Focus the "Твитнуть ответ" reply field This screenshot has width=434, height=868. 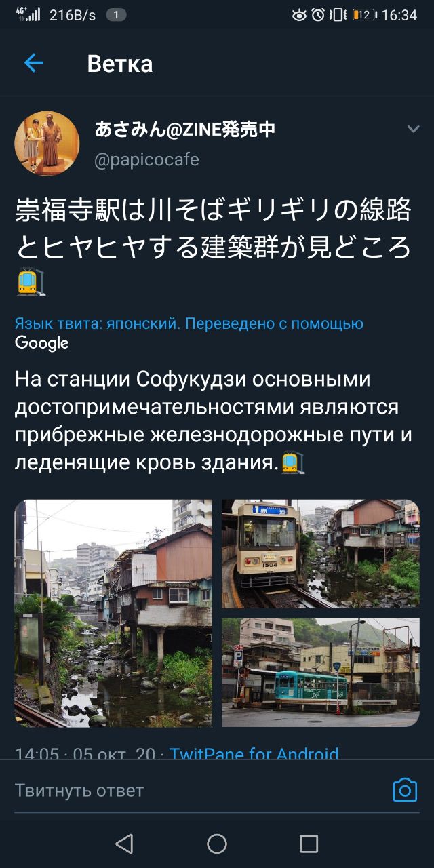pyautogui.click(x=197, y=790)
